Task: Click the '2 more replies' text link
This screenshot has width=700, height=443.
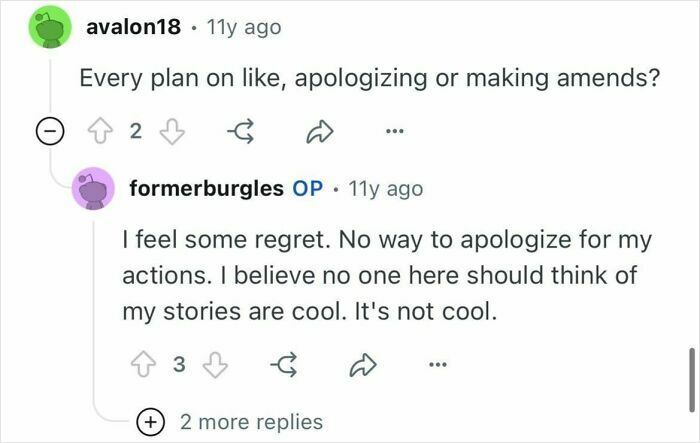Action: [251, 422]
